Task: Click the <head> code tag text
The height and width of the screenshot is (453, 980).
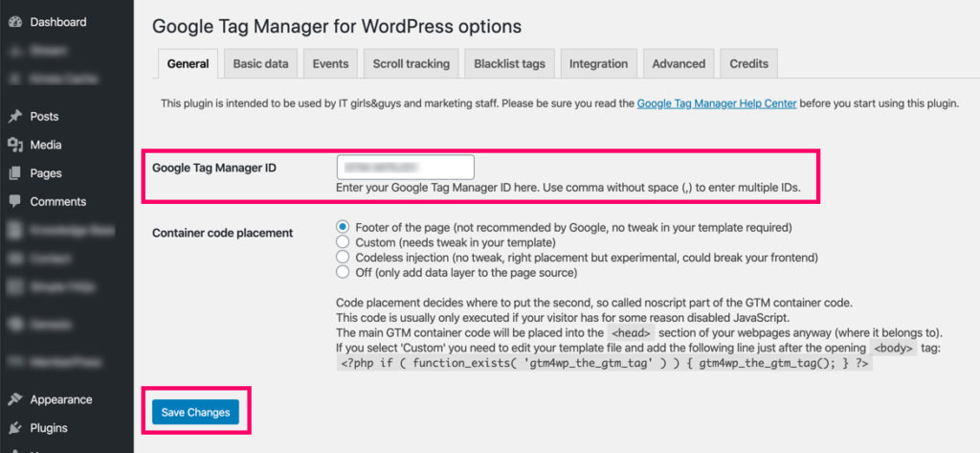Action: 632,332
